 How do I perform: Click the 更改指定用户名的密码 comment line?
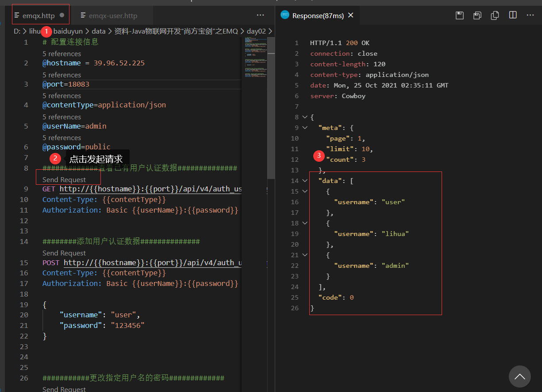coord(133,378)
